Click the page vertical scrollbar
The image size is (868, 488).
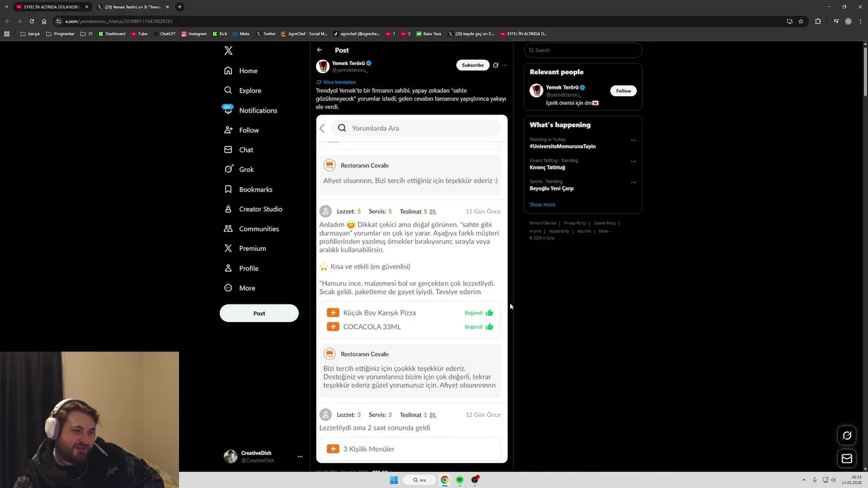[865, 71]
